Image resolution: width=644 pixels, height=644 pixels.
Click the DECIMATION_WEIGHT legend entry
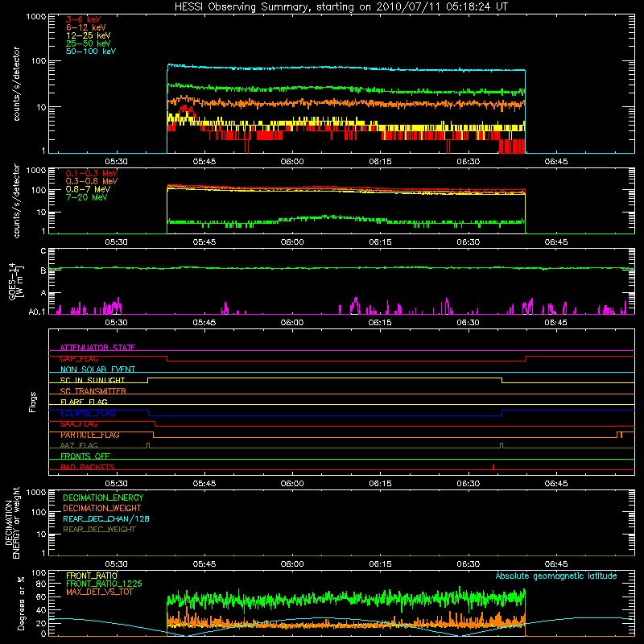coord(102,508)
